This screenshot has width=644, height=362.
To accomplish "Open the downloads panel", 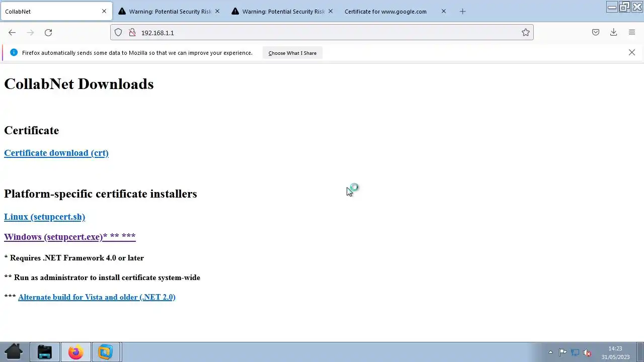I will click(x=614, y=33).
